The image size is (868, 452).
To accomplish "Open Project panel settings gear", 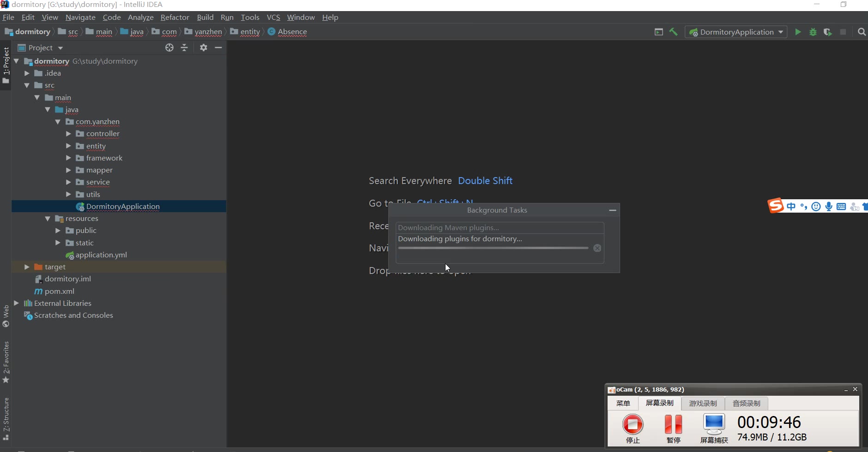I will pyautogui.click(x=204, y=48).
